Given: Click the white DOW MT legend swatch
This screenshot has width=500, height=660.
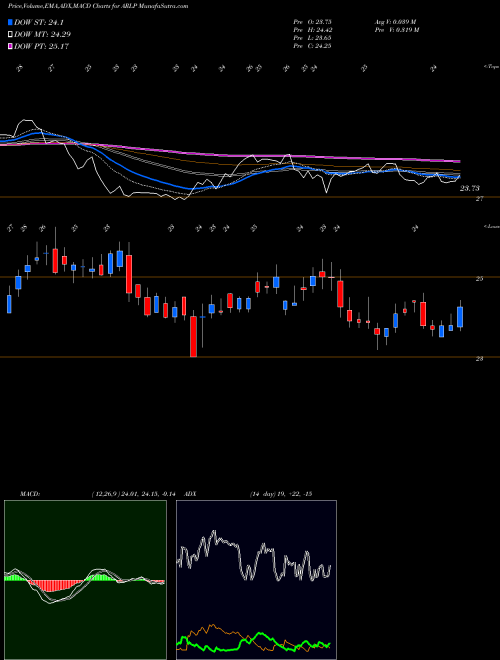Looking at the screenshot, I should tap(10, 35).
